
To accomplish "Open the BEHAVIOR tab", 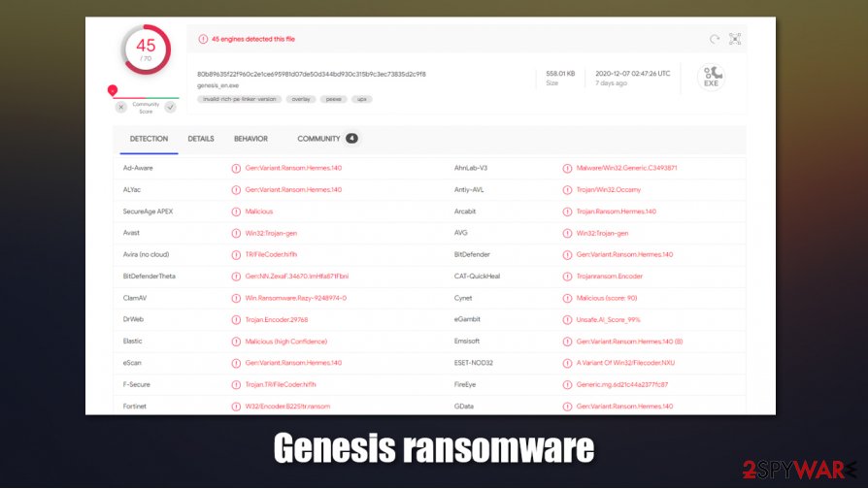I will [x=250, y=139].
